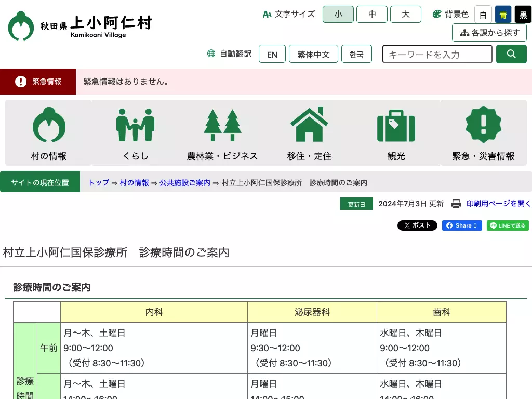This screenshot has height=399, width=532.
Task: Open 移住・定住 house icon menu
Action: (309, 133)
